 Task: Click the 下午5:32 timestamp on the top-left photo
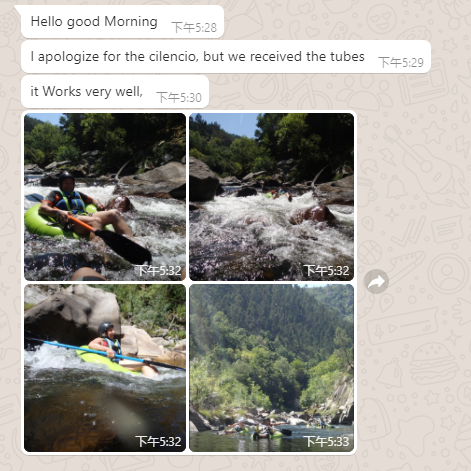(x=159, y=270)
